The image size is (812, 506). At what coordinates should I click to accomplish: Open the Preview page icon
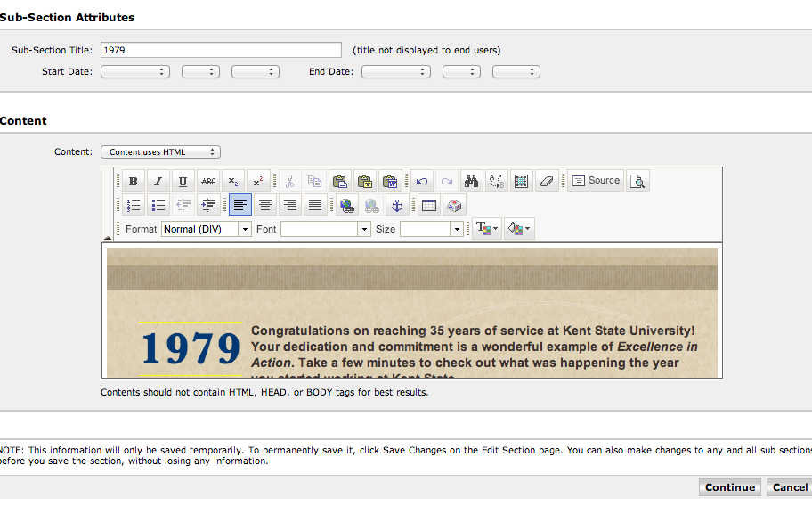(x=637, y=181)
